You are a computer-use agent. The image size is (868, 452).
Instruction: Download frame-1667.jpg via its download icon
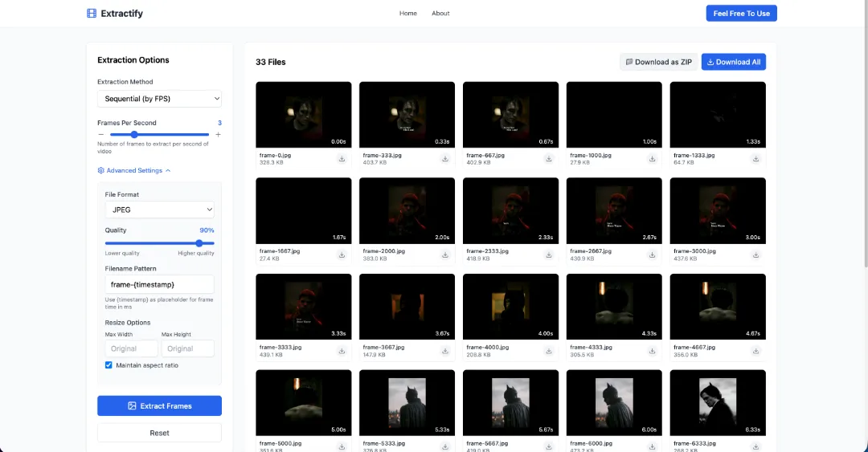342,255
